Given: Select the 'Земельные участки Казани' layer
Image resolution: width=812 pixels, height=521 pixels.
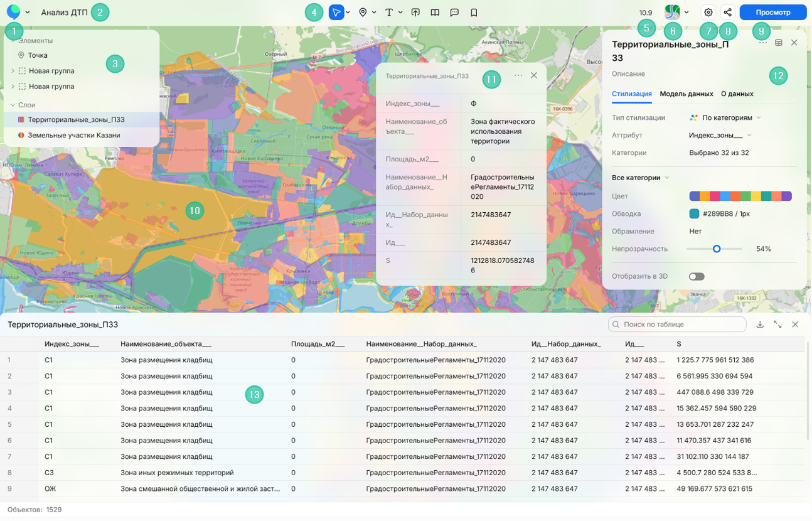Looking at the screenshot, I should pyautogui.click(x=73, y=135).
